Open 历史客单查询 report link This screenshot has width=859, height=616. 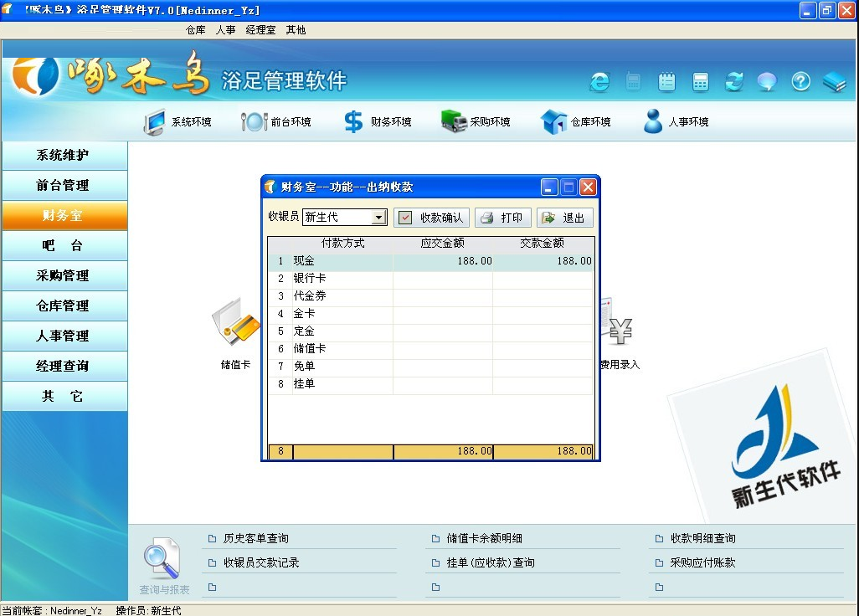255,539
